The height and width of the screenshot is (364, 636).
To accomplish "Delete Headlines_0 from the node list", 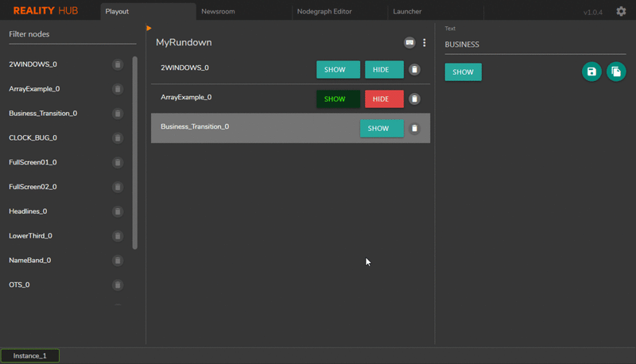I will [118, 211].
